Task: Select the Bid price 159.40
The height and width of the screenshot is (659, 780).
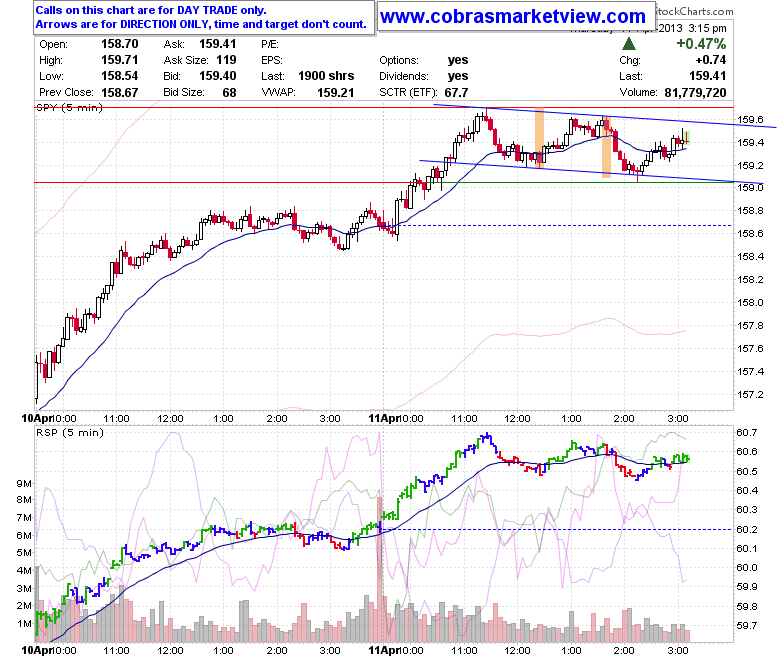Action: pyautogui.click(x=217, y=76)
